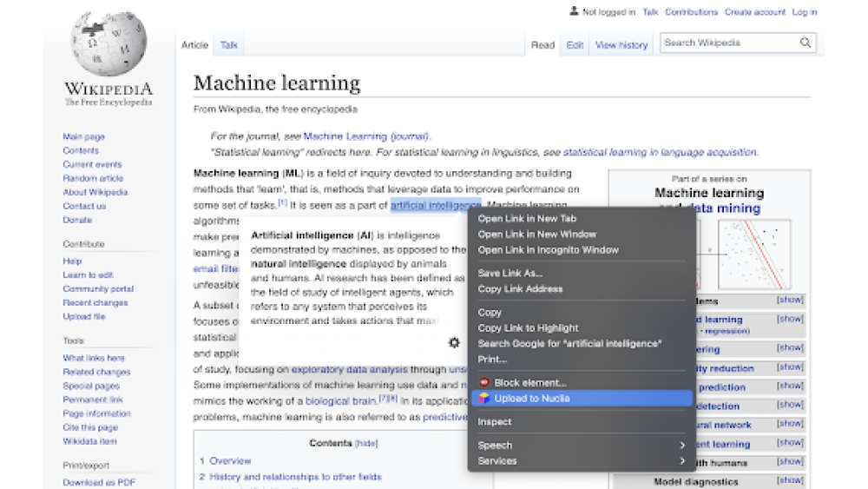This screenshot has height=489, width=868.
Task: Expand the Speech submenu
Action: point(582,446)
